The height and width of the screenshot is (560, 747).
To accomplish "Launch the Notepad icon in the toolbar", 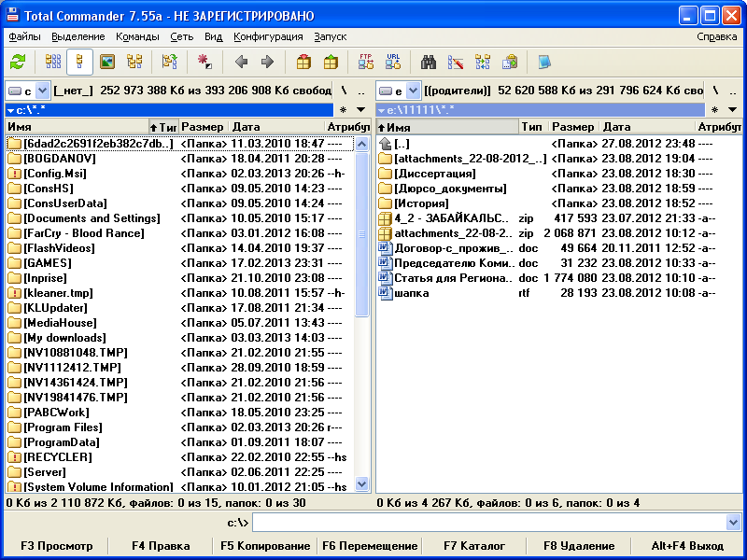I will (544, 62).
